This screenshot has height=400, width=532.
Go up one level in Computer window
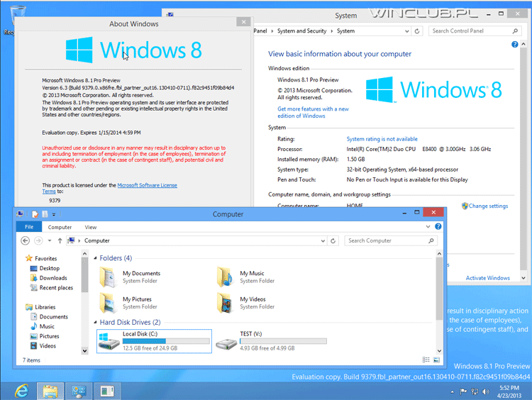click(x=60, y=240)
